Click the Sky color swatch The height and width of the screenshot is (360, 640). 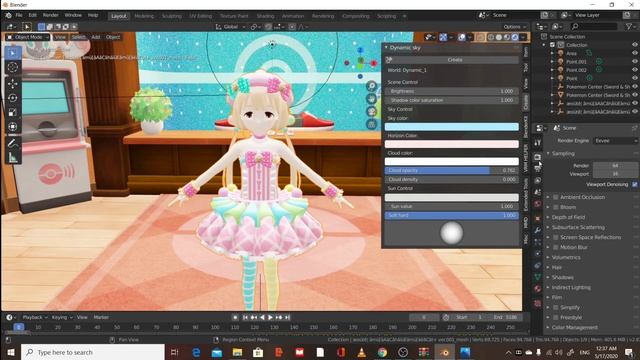(452, 127)
